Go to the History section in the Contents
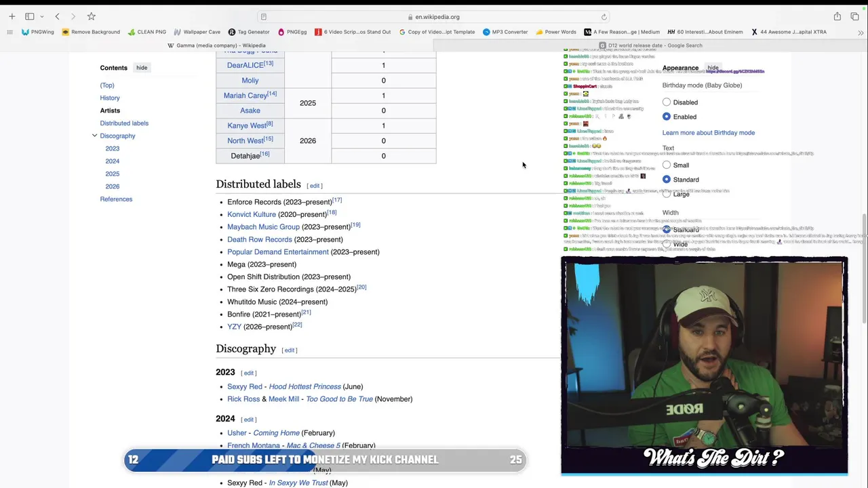This screenshot has width=868, height=488. (x=110, y=98)
